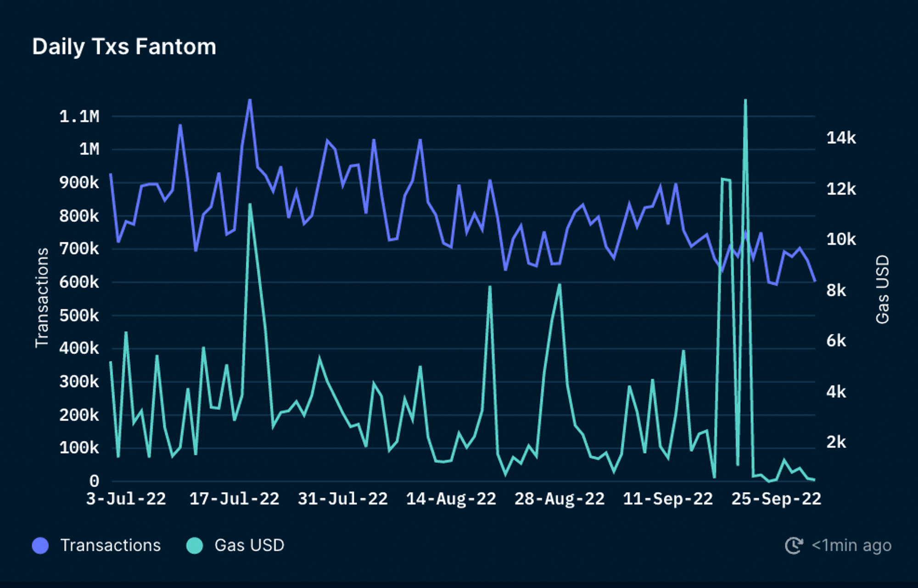Image resolution: width=918 pixels, height=588 pixels.
Task: Click the '28-Aug-22' x-axis label
Action: 560,499
